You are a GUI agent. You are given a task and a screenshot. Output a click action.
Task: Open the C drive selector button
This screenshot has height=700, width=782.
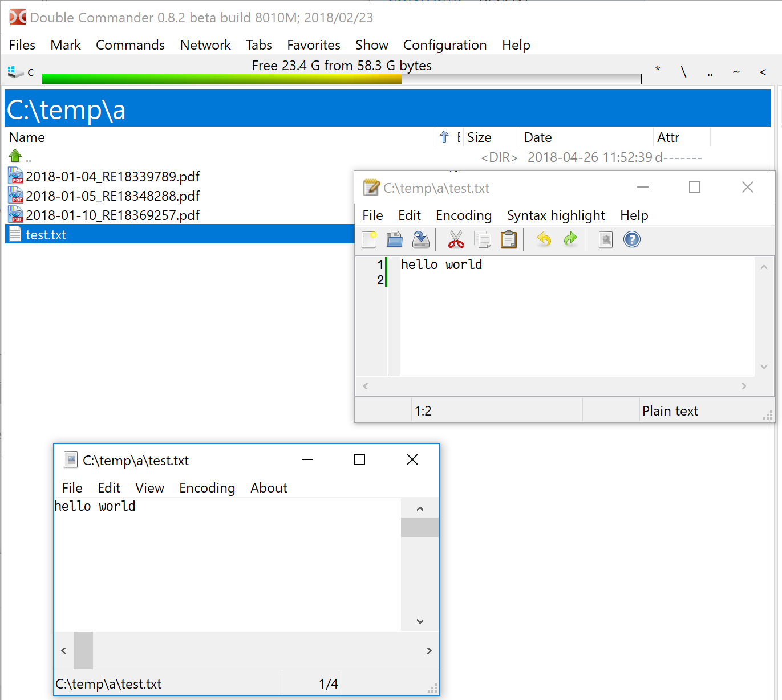(21, 72)
